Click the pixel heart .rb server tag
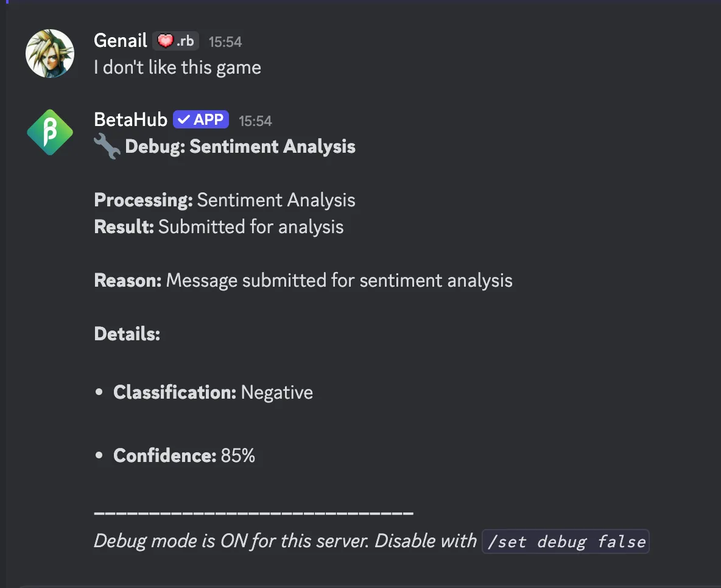The width and height of the screenshot is (721, 588). (176, 41)
